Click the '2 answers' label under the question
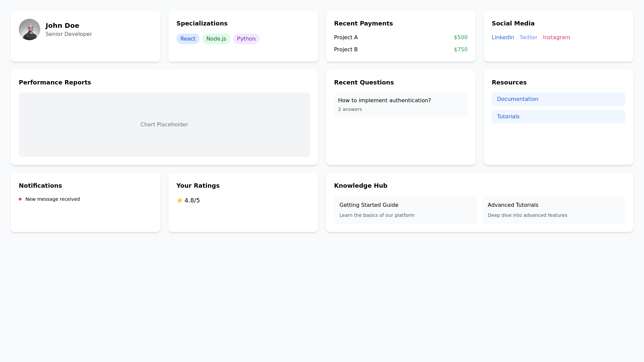 tap(350, 109)
